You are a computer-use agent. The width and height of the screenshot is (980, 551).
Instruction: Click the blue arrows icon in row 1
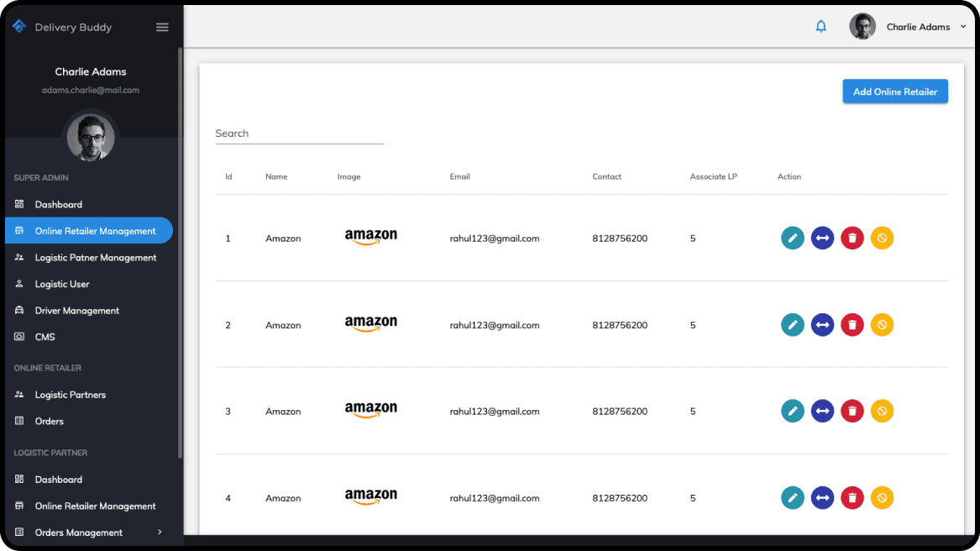822,238
